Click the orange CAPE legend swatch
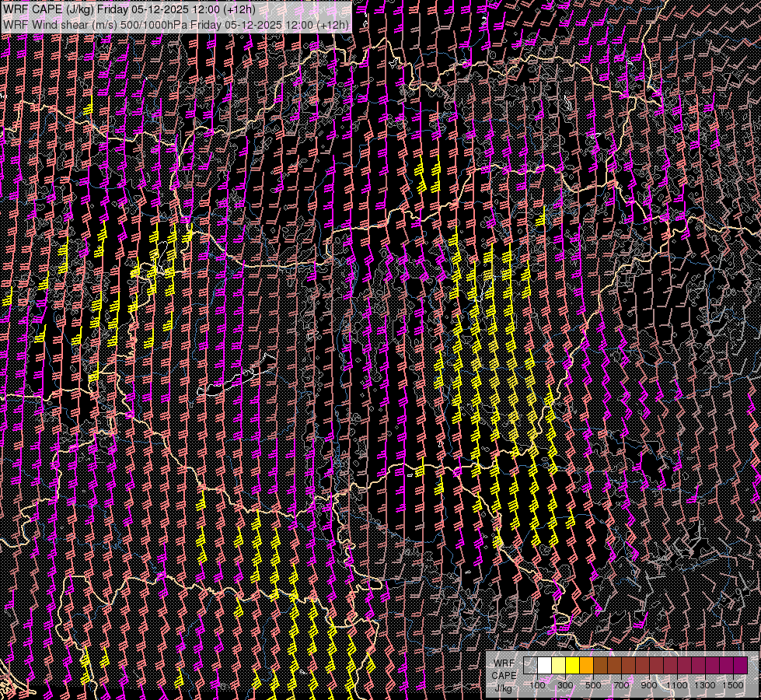761x700 pixels. point(587,666)
